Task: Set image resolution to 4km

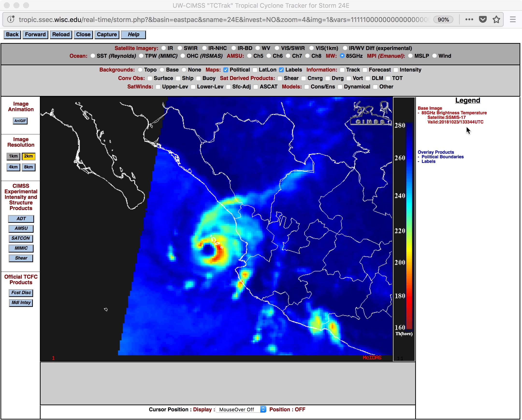Action: click(x=13, y=167)
